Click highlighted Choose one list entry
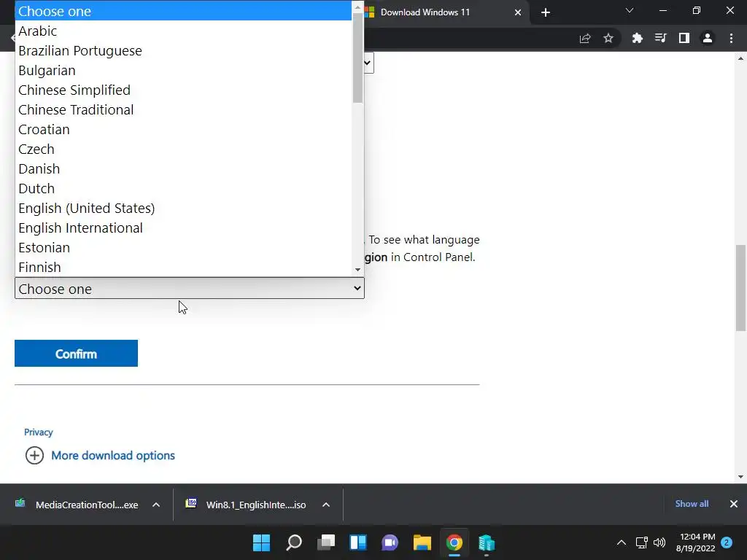Image resolution: width=747 pixels, height=560 pixels. coord(183,11)
